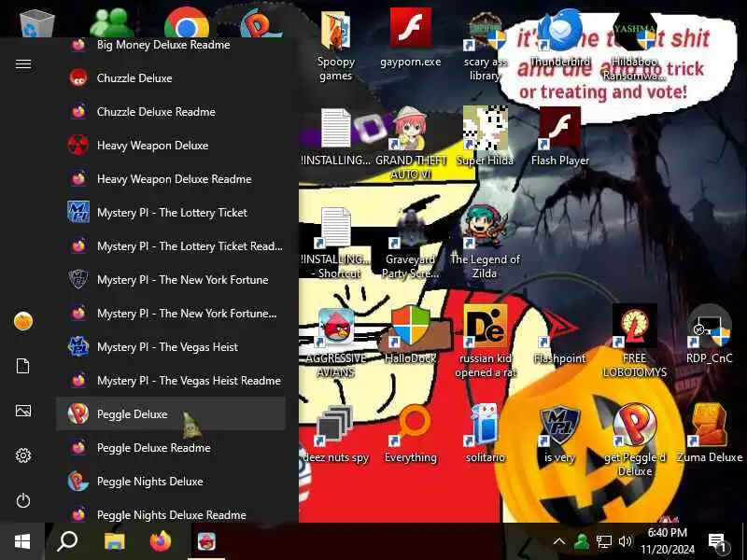Screen dimensions: 747x560
Task: Select Thunderbird desktop shortcut
Action: pos(559,39)
